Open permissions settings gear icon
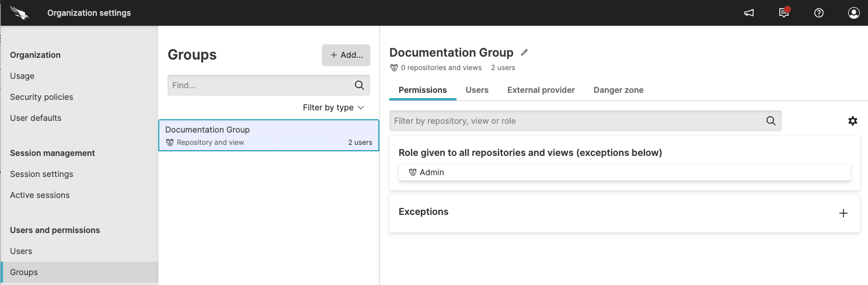The image size is (868, 285). (x=853, y=121)
